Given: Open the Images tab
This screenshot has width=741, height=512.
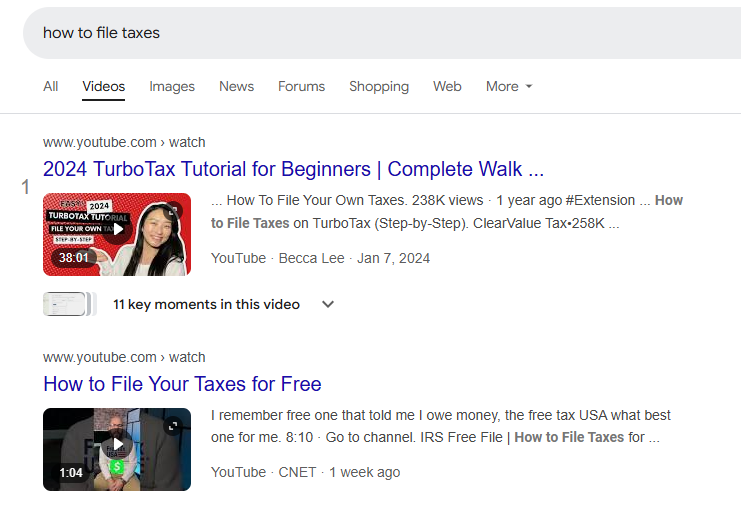Looking at the screenshot, I should point(172,87).
